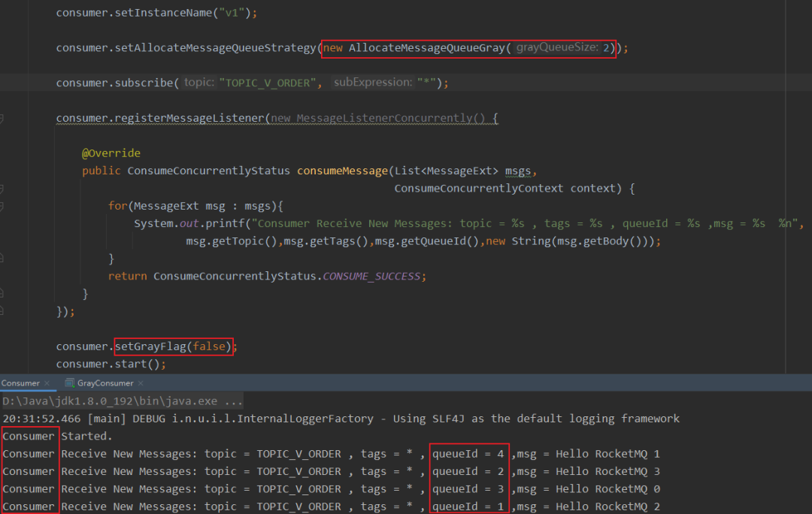Click the for keyword in the loop

click(x=117, y=206)
